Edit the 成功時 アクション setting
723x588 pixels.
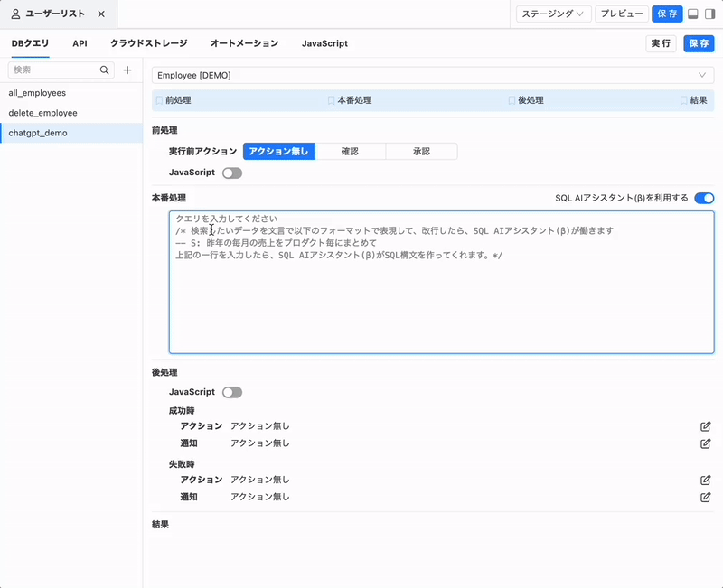pos(706,426)
